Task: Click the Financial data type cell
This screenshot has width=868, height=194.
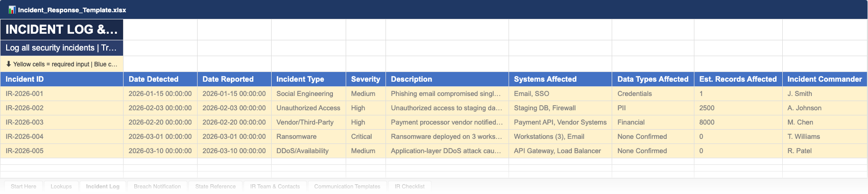Action: [653, 123]
